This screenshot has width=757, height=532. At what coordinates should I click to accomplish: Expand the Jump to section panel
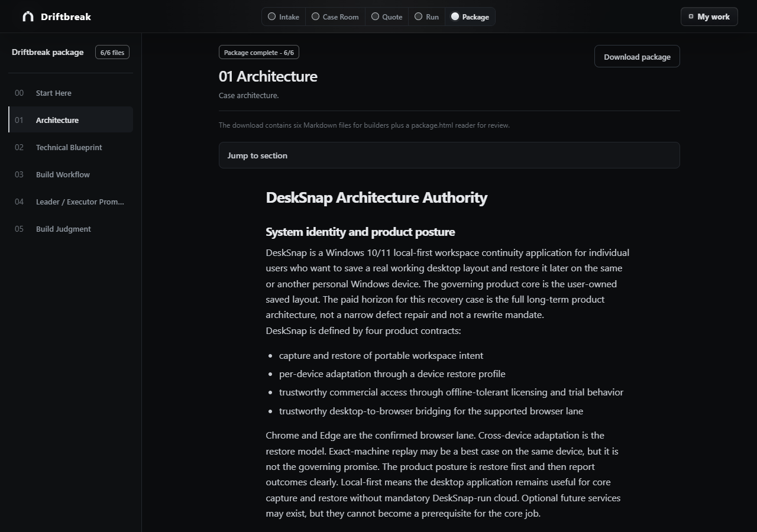tap(449, 155)
